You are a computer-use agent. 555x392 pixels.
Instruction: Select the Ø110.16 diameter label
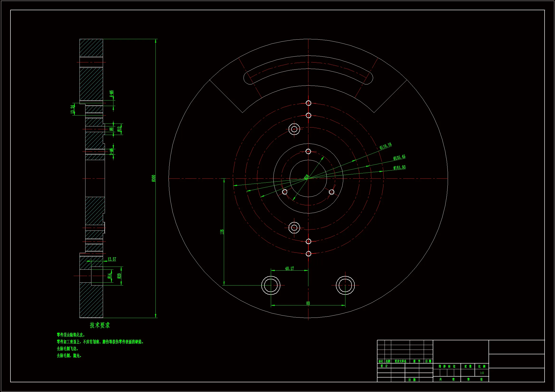pos(385,146)
